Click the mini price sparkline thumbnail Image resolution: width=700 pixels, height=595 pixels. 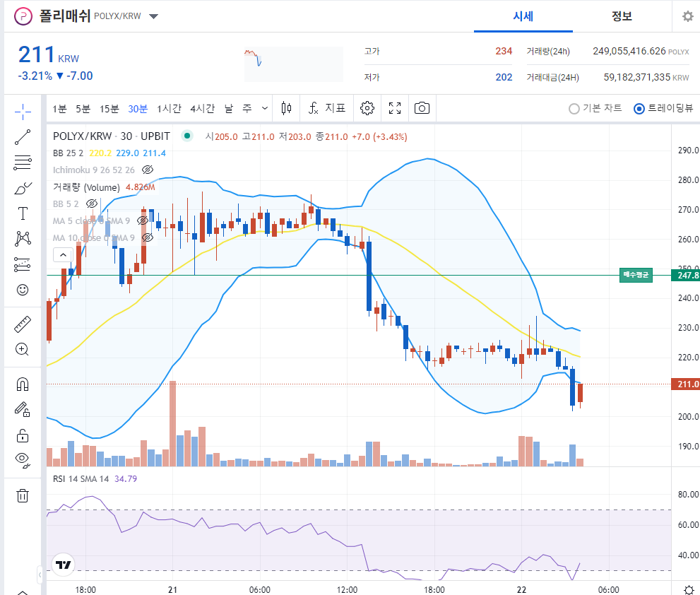pos(294,64)
